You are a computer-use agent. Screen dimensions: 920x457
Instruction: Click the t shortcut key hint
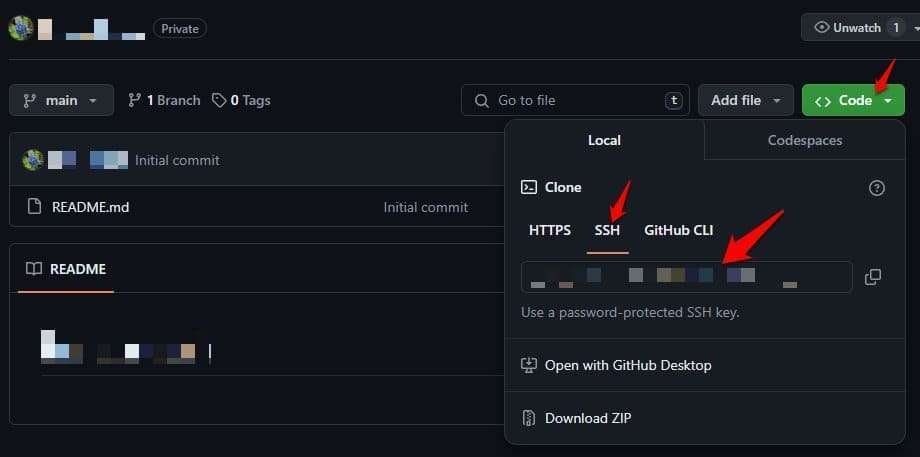[x=674, y=100]
